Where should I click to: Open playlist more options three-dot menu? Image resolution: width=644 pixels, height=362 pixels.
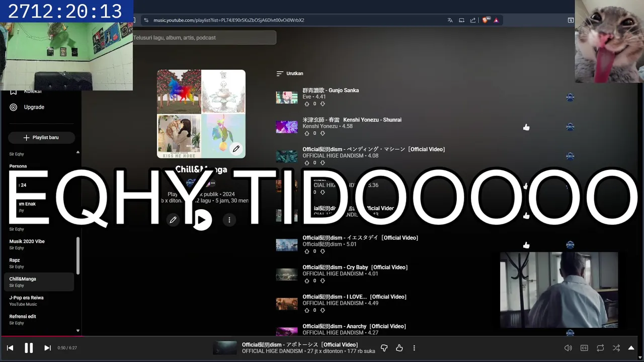[x=229, y=220]
